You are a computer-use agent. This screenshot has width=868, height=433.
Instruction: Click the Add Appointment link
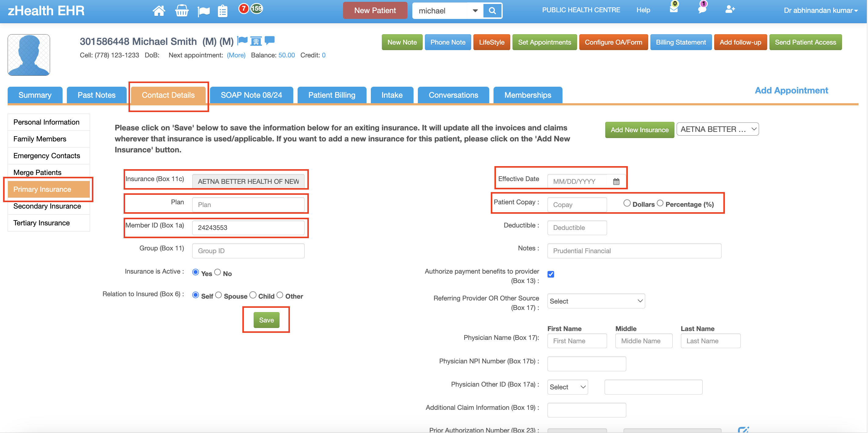[x=791, y=90]
